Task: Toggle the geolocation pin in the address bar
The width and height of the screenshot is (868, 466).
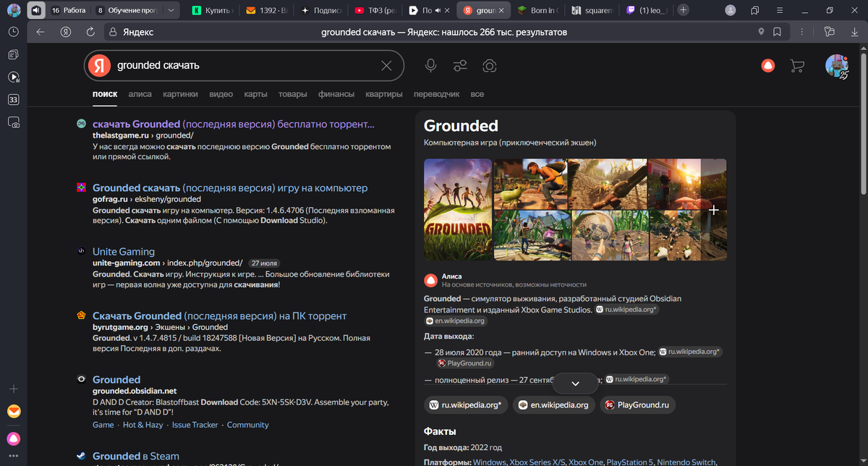Action: 760,32
